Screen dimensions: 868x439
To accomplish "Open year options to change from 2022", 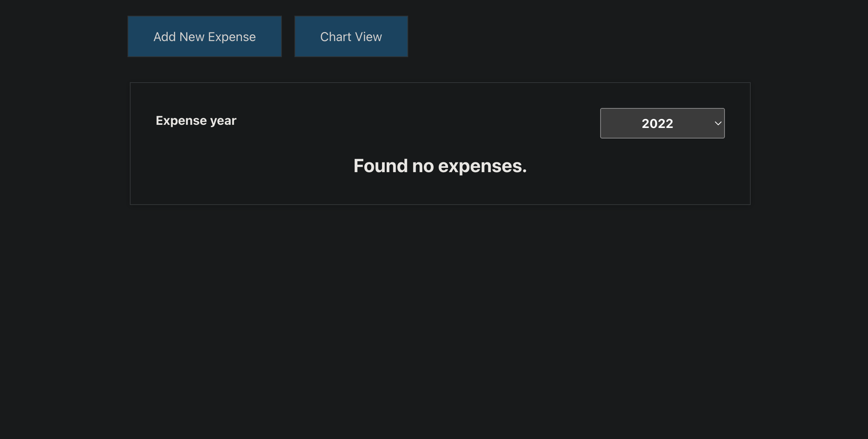I will [x=662, y=123].
